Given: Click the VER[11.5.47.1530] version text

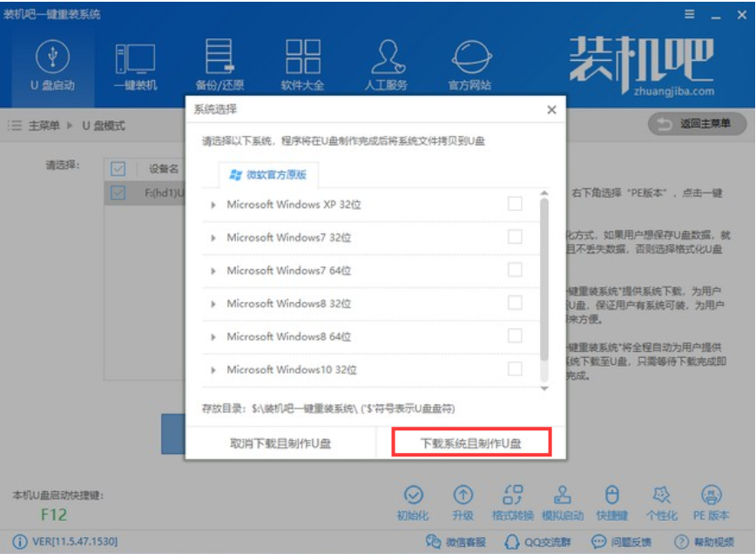Looking at the screenshot, I should 75,542.
